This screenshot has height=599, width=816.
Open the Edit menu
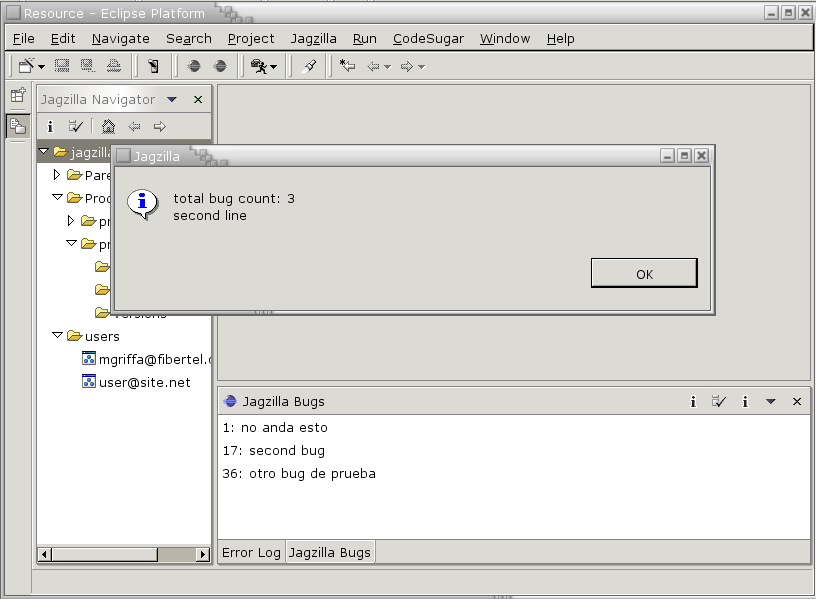[63, 39]
